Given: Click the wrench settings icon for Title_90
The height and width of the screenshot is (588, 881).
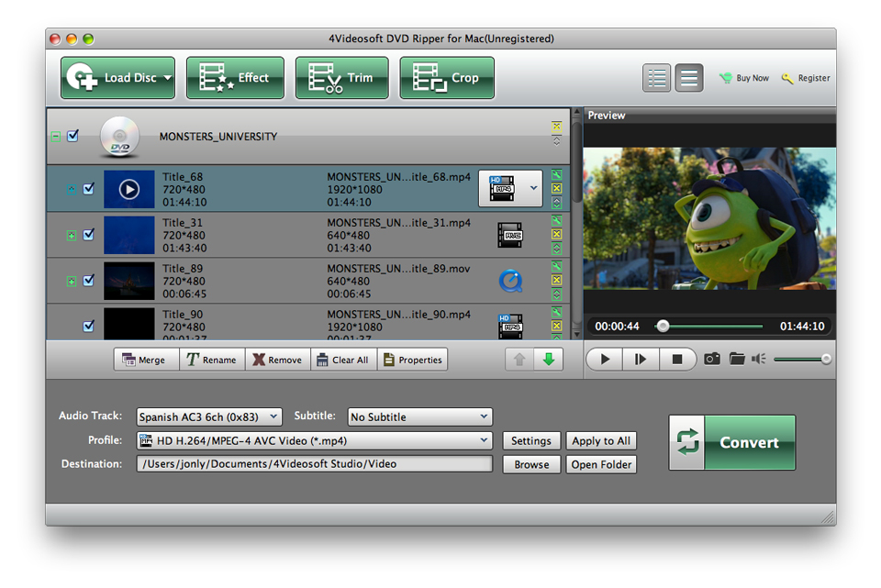Looking at the screenshot, I should [x=556, y=312].
